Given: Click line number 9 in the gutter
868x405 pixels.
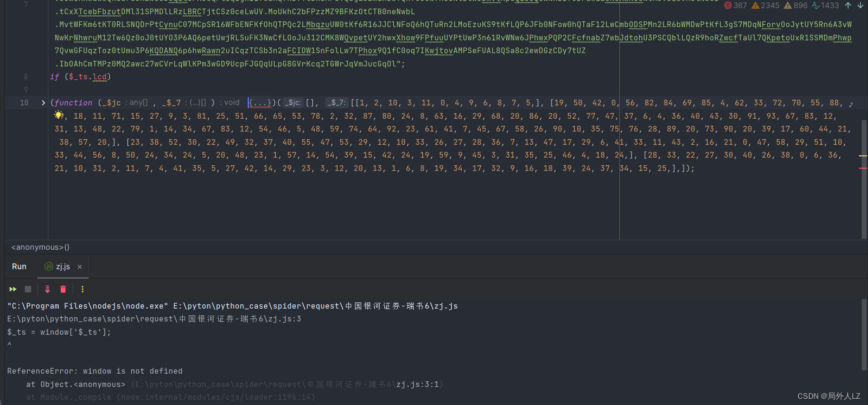Looking at the screenshot, I should 26,90.
